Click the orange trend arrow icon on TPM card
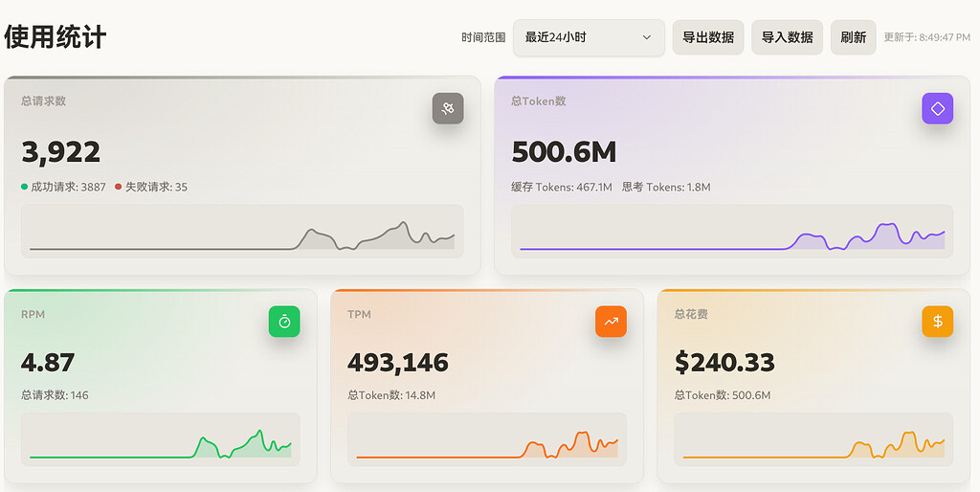 pos(611,322)
